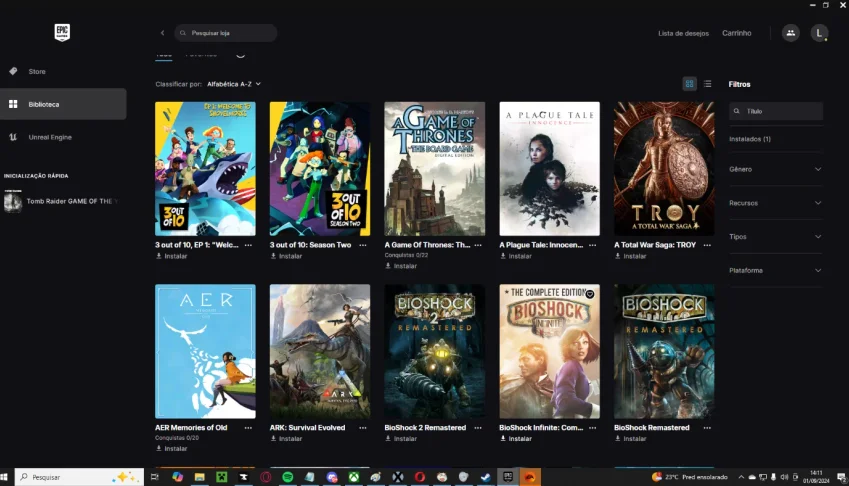The width and height of the screenshot is (849, 486).
Task: Open options menu for A Plague Tale: Innocence
Action: tap(592, 245)
